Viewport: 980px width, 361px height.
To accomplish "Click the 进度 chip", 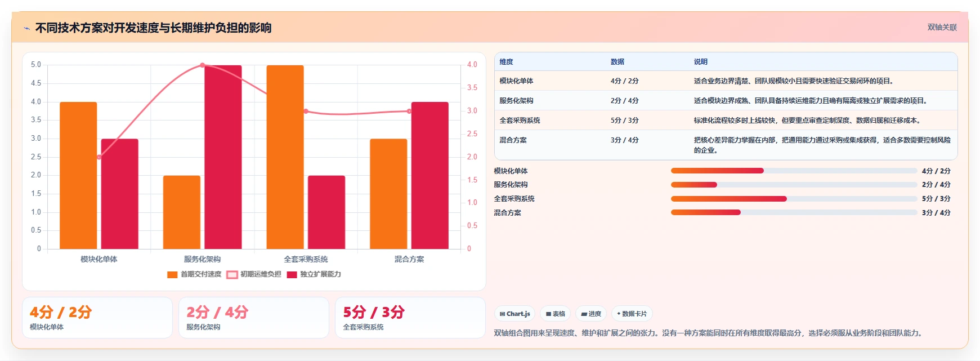I will click(x=591, y=314).
